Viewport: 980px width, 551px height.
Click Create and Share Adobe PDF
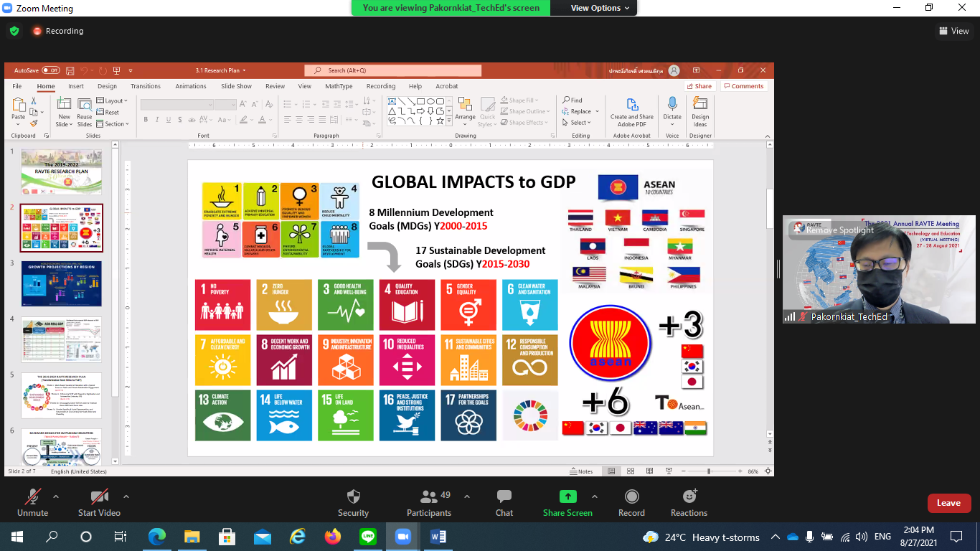(x=632, y=112)
